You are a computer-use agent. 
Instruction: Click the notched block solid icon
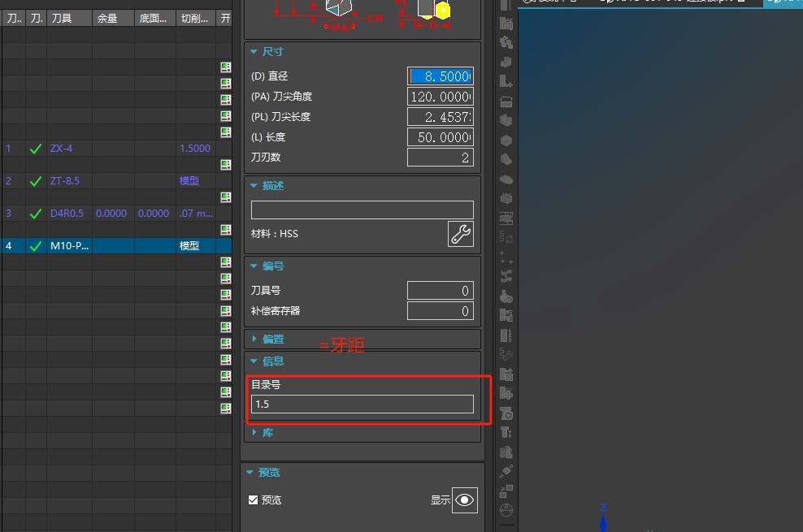tap(506, 121)
